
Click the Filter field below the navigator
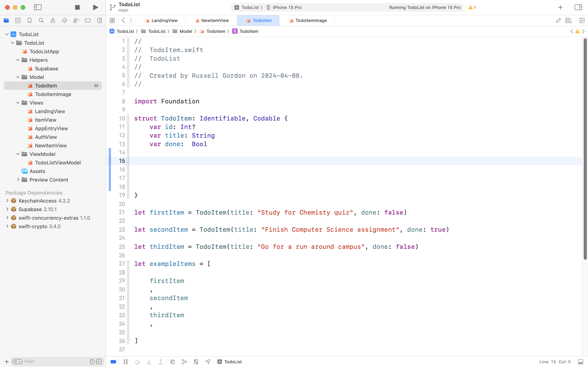(x=49, y=361)
